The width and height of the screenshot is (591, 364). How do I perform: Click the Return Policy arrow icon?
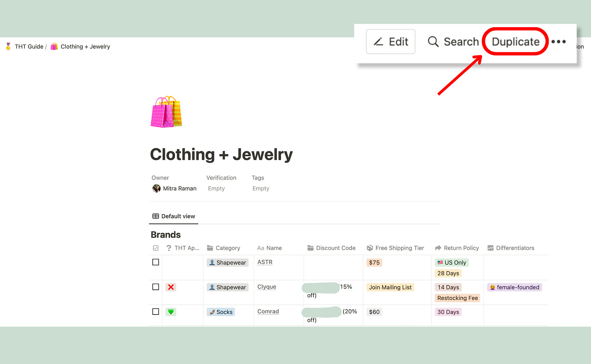click(x=438, y=248)
